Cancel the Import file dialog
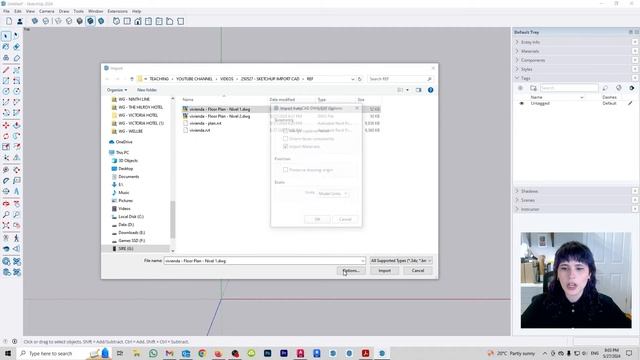The width and height of the screenshot is (640, 360). pos(418,271)
